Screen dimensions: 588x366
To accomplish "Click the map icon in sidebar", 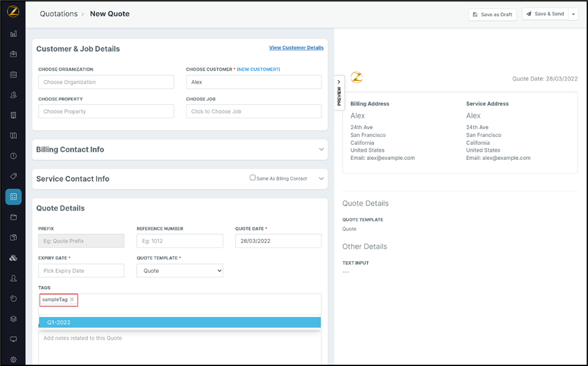I will click(x=13, y=136).
